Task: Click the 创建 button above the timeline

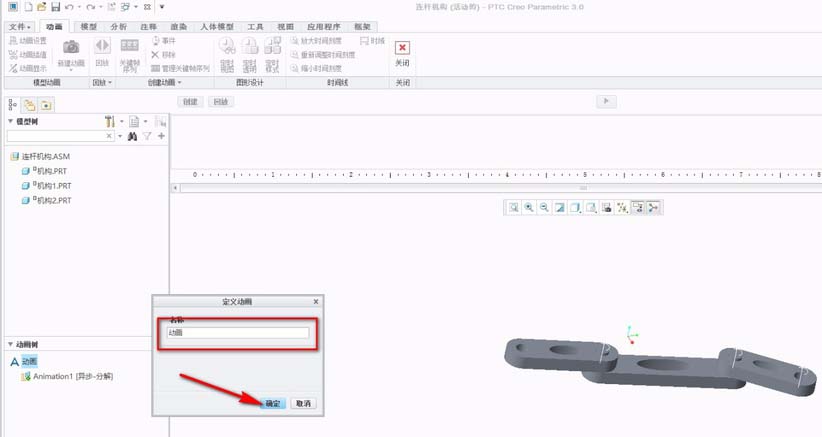Action: point(190,102)
